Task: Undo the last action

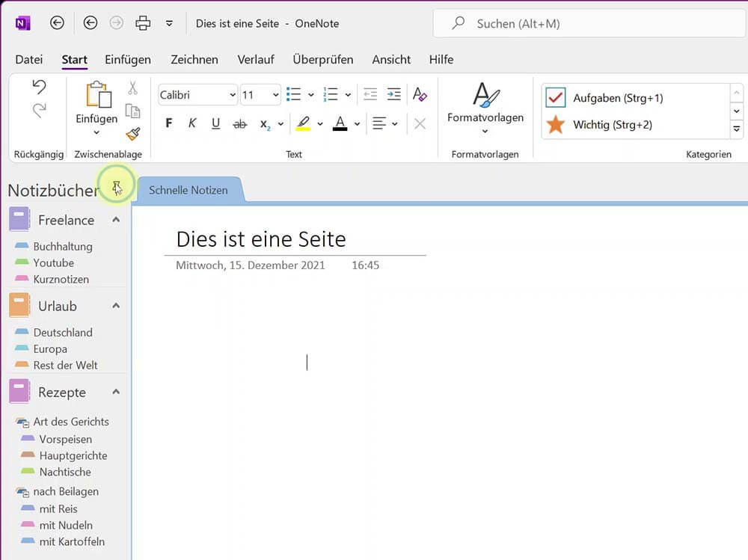Action: 39,87
